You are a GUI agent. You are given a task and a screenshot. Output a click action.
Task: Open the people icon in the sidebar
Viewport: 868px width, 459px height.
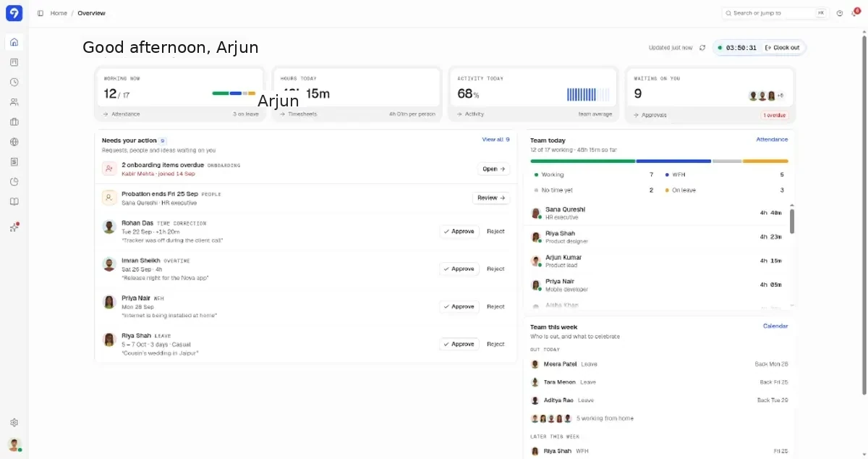[x=14, y=102]
